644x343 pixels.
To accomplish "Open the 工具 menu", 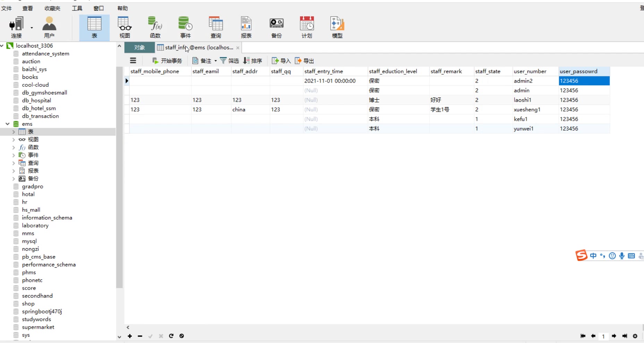I will click(77, 8).
